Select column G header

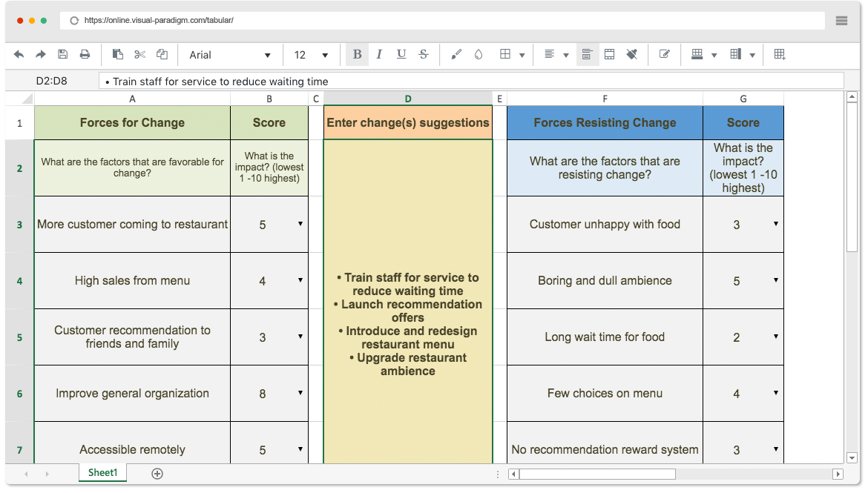coord(743,99)
